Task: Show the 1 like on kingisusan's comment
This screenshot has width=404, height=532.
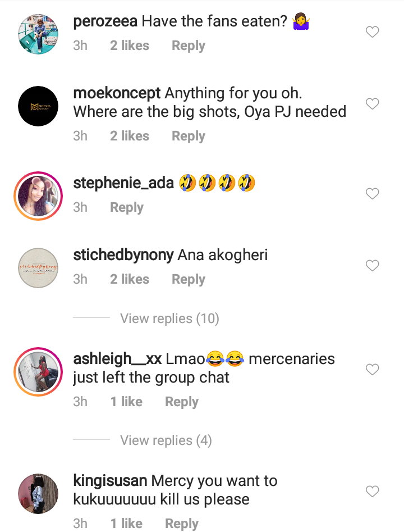Action: point(126,524)
